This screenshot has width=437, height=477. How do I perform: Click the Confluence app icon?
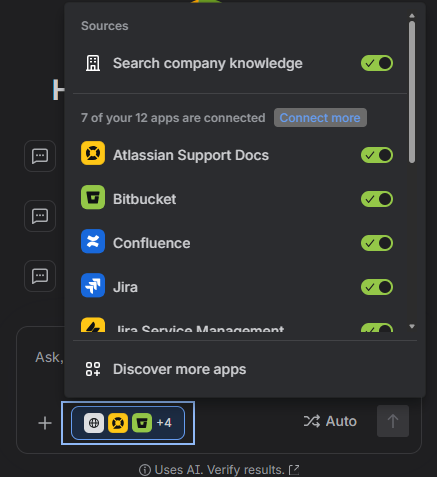click(93, 241)
